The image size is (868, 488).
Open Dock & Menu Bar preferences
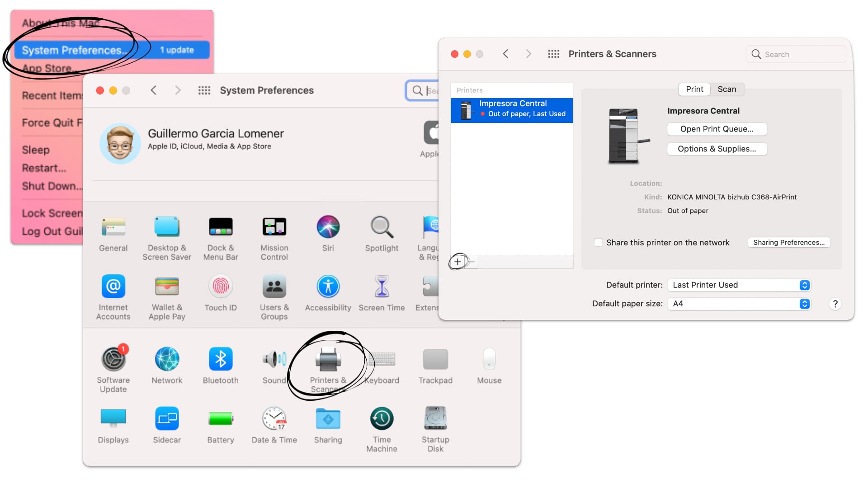pos(221,238)
